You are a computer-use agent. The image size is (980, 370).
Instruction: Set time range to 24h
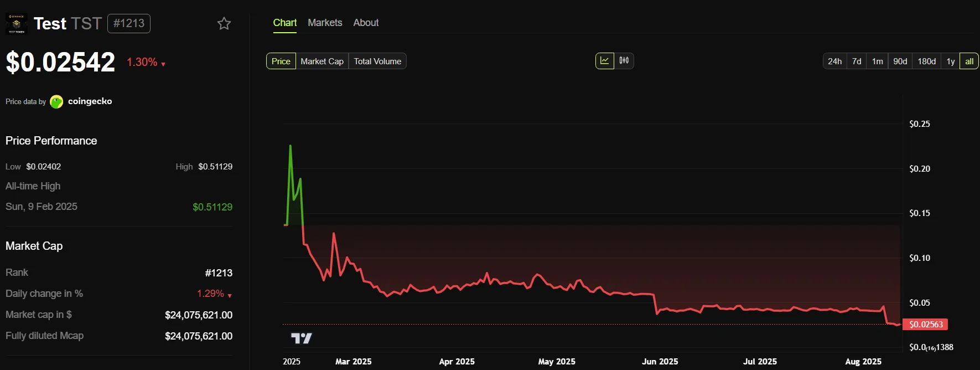point(834,61)
